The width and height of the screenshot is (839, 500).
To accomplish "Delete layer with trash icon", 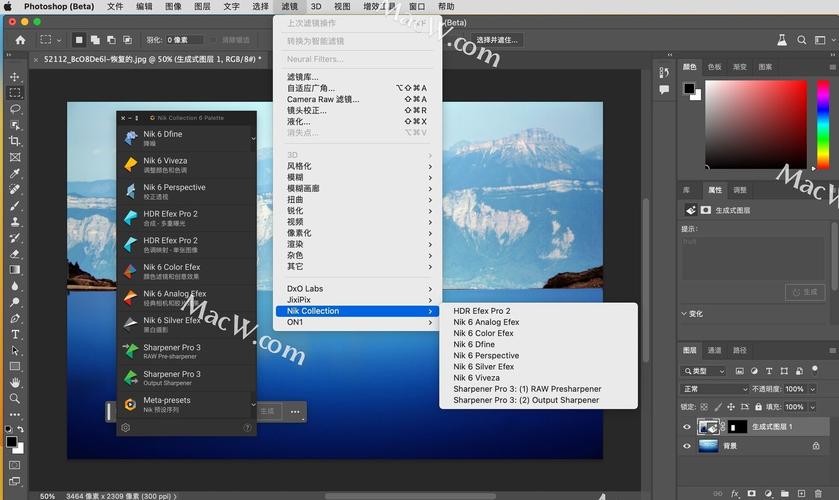I will click(818, 494).
